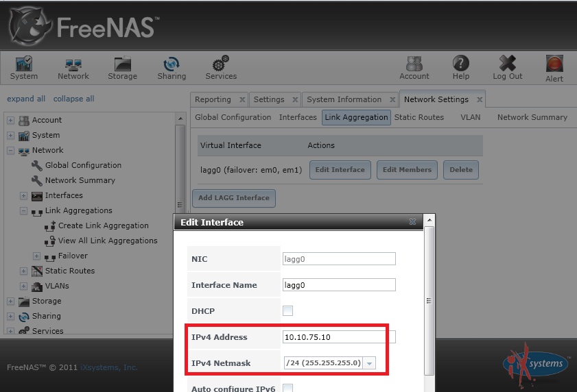Open the Global Configuration subtab
The image size is (577, 392).
[233, 117]
